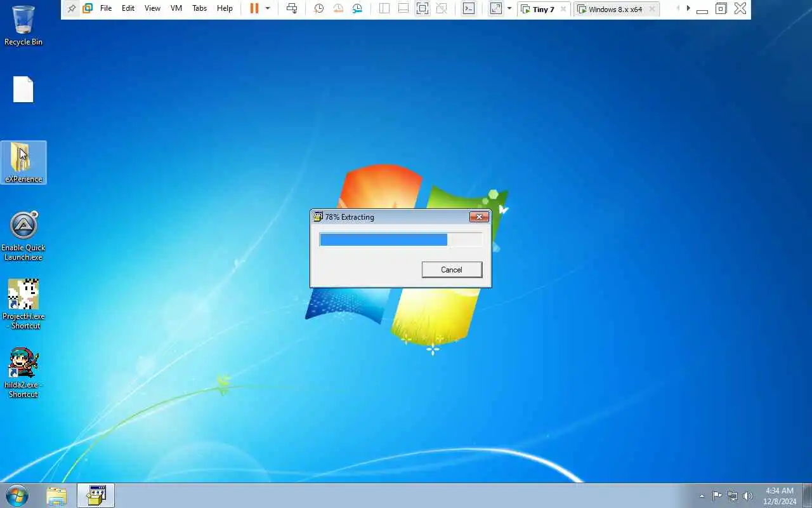
Task: Cancel the extraction
Action: tap(452, 270)
